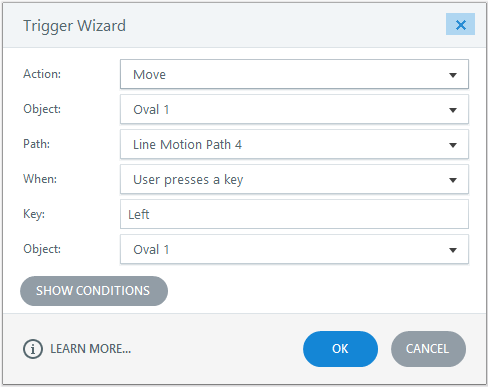The width and height of the screenshot is (488, 387).
Task: Open the dropdown arrow of the Object field below Action
Action: click(x=453, y=110)
